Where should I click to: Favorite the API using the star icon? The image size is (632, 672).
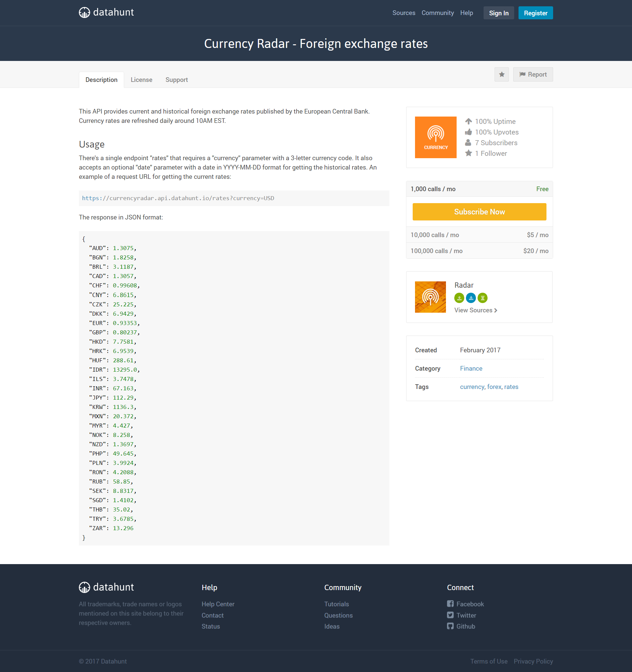(502, 74)
